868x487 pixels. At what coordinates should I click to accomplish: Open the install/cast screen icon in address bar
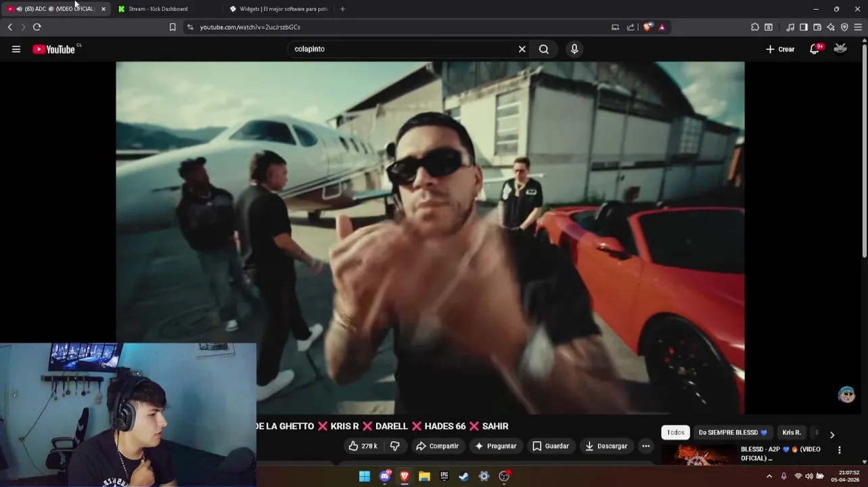[615, 27]
